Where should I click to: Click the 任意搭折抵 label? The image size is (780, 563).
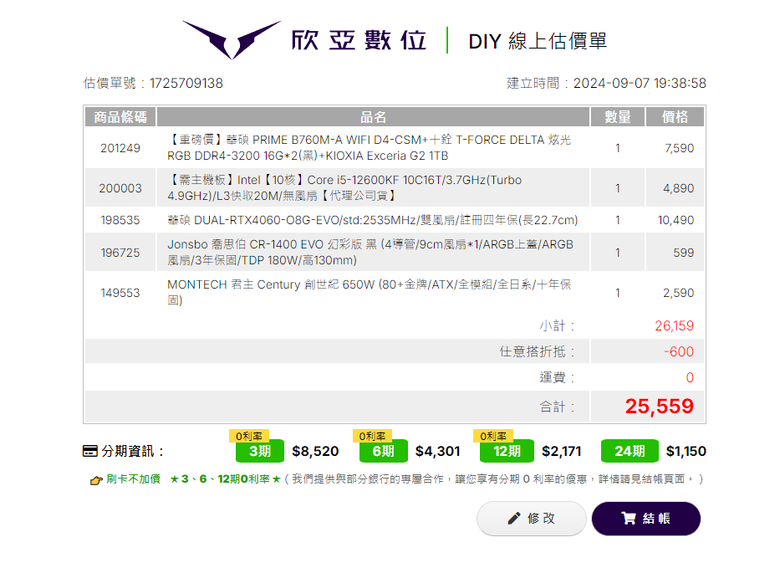[x=537, y=352]
